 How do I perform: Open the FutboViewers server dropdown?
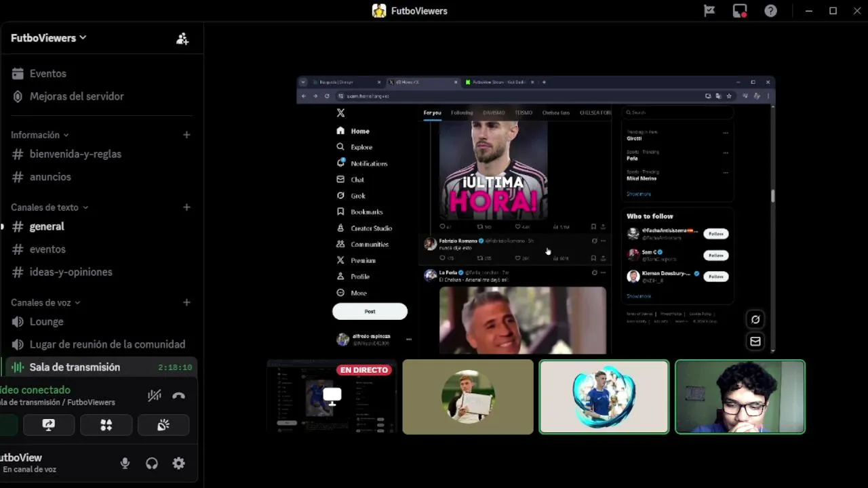49,38
